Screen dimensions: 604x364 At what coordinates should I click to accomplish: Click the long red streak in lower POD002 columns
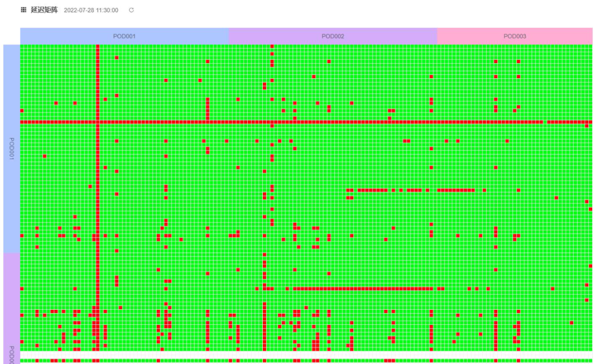(x=364, y=289)
